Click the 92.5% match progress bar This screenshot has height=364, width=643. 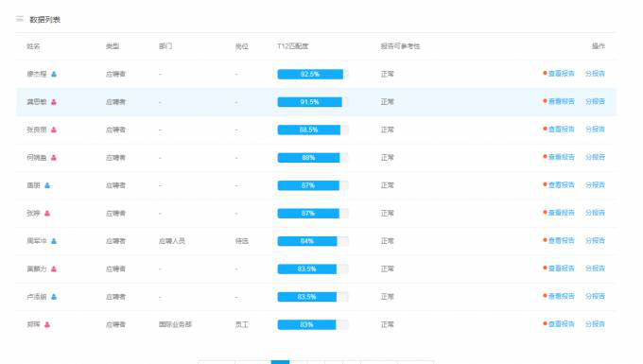point(313,74)
